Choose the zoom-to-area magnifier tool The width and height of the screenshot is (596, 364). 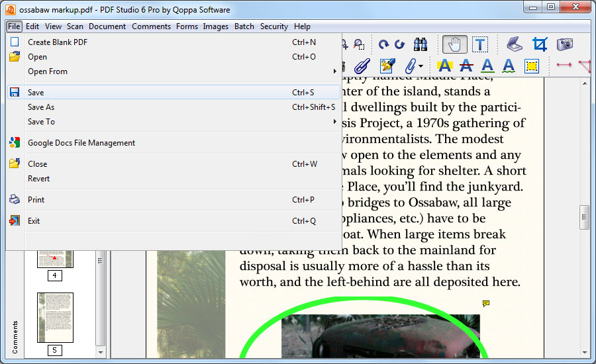coord(359,44)
